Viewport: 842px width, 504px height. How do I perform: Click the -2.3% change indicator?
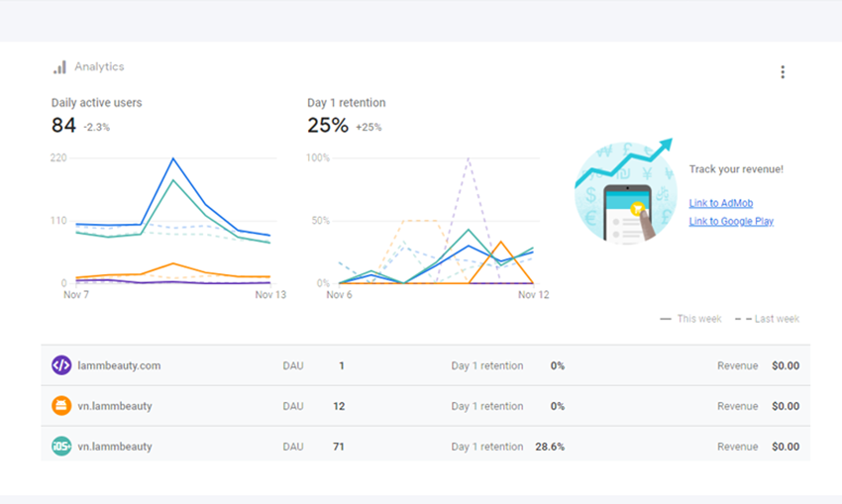[97, 127]
